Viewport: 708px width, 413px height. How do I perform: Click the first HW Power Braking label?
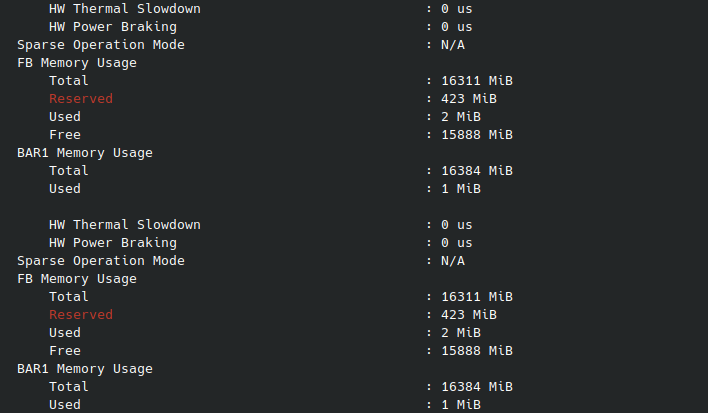(113, 27)
